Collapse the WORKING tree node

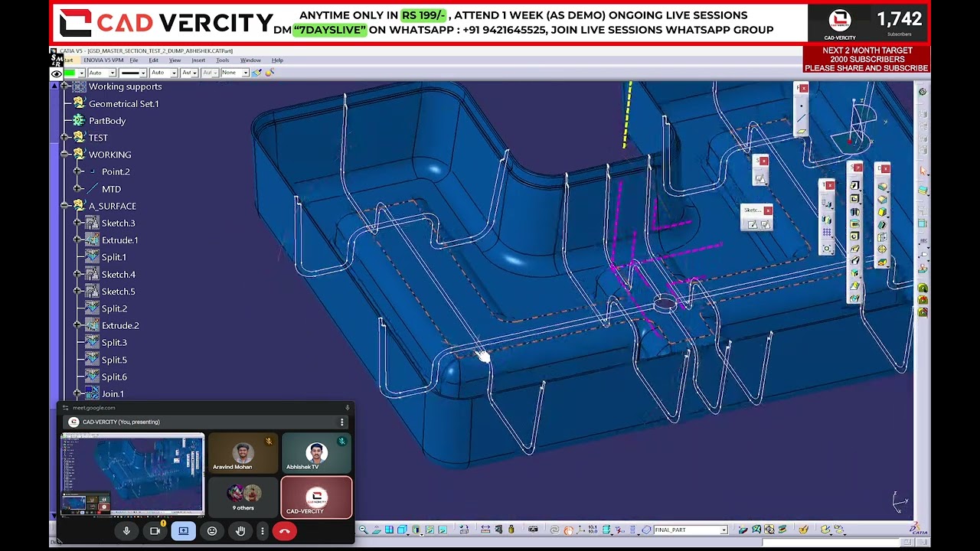tap(65, 155)
